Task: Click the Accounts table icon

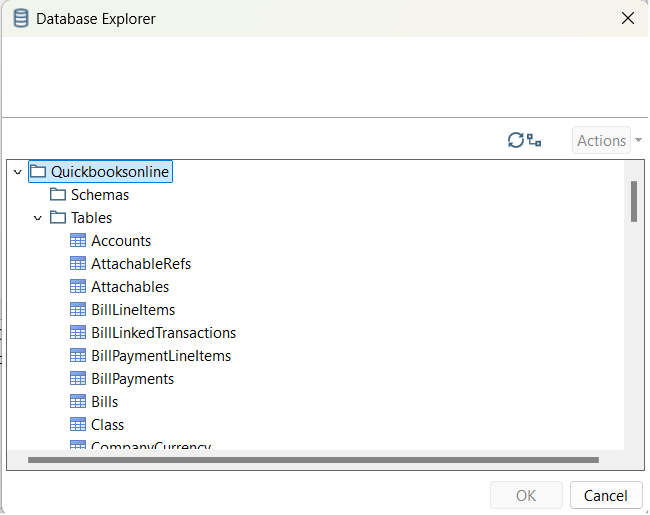Action: click(78, 241)
